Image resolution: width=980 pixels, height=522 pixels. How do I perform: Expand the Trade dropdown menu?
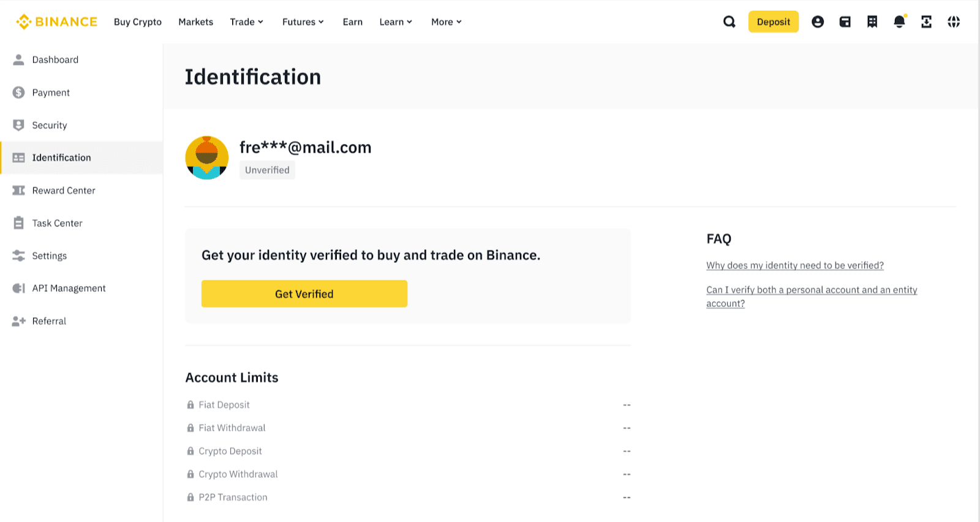coord(246,22)
